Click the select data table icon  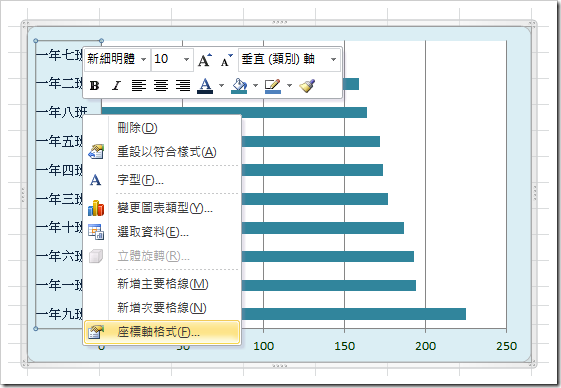(96, 232)
